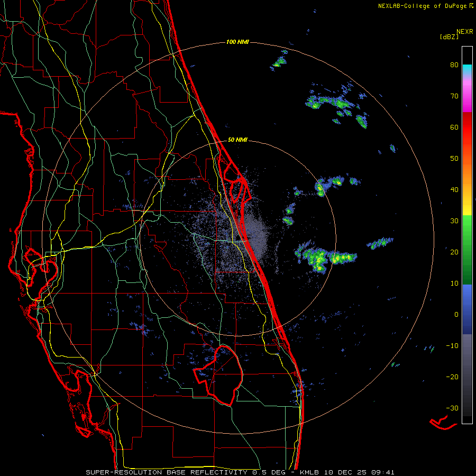
Task: Click the product caption 'SUPER-RESOLUTION BASE REFLECTIVITY 0.5 DEG - KMLB 10 DEC 25 09:41'
Action: [240, 472]
